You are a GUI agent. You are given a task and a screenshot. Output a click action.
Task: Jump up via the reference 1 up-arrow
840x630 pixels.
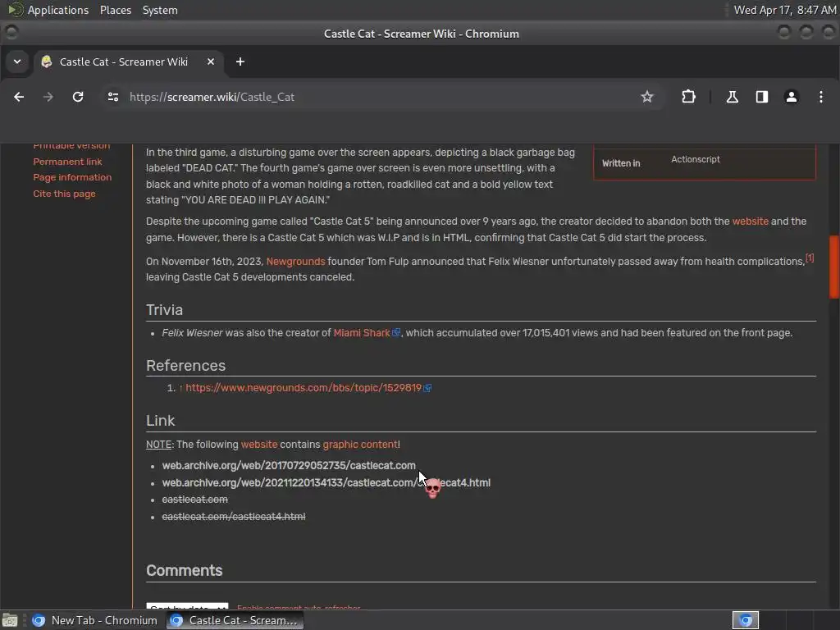point(181,388)
